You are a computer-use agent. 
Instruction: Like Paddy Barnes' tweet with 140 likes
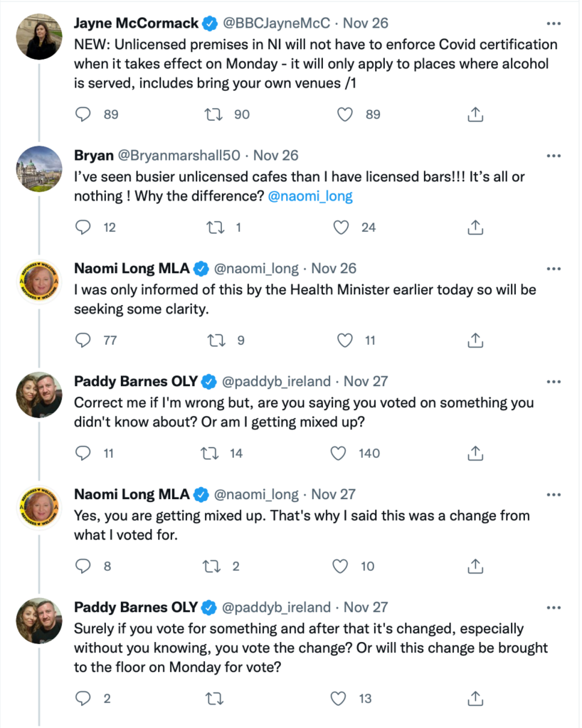[338, 453]
